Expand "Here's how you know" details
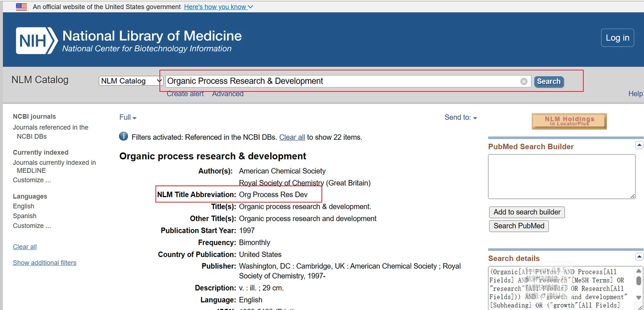The height and width of the screenshot is (310, 644). pos(218,7)
